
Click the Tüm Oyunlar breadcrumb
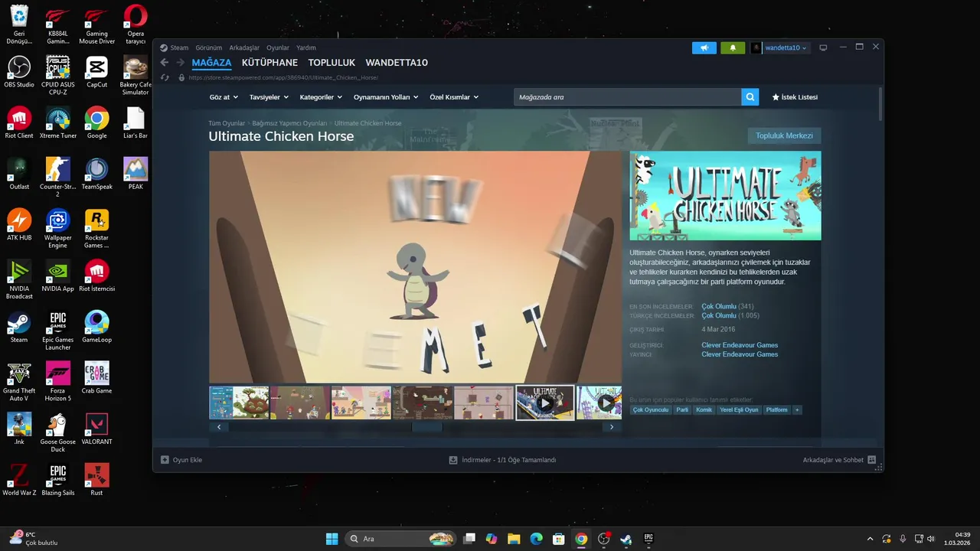pos(227,123)
